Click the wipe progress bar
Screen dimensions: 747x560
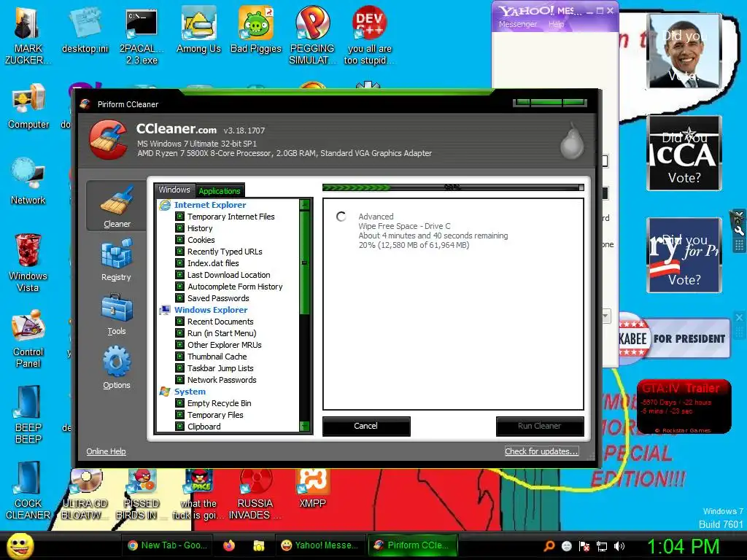[x=453, y=187]
